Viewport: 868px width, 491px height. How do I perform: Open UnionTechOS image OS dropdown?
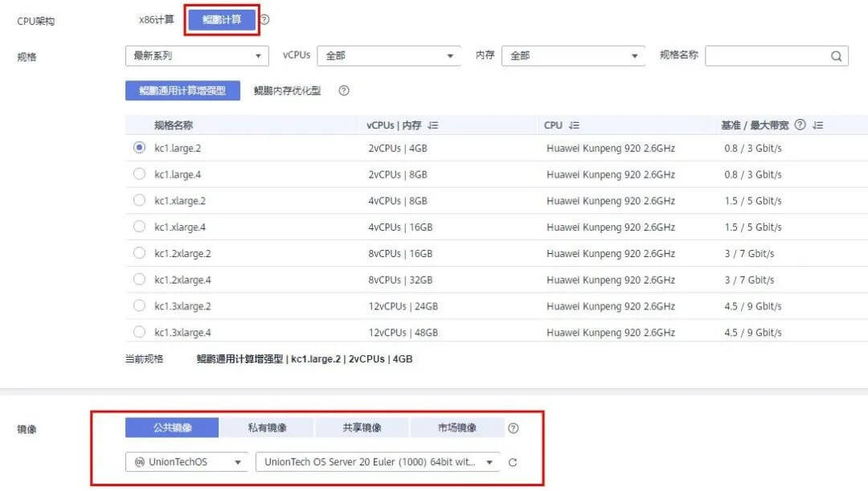point(186,462)
